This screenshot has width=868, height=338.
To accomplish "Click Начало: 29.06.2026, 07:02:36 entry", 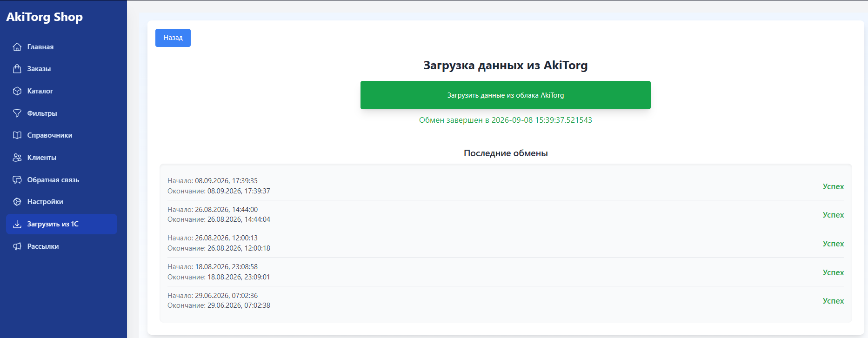I will pos(213,296).
